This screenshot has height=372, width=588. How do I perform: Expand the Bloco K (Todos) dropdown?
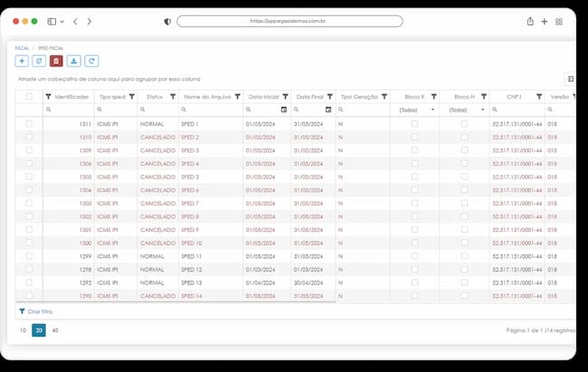pyautogui.click(x=414, y=110)
